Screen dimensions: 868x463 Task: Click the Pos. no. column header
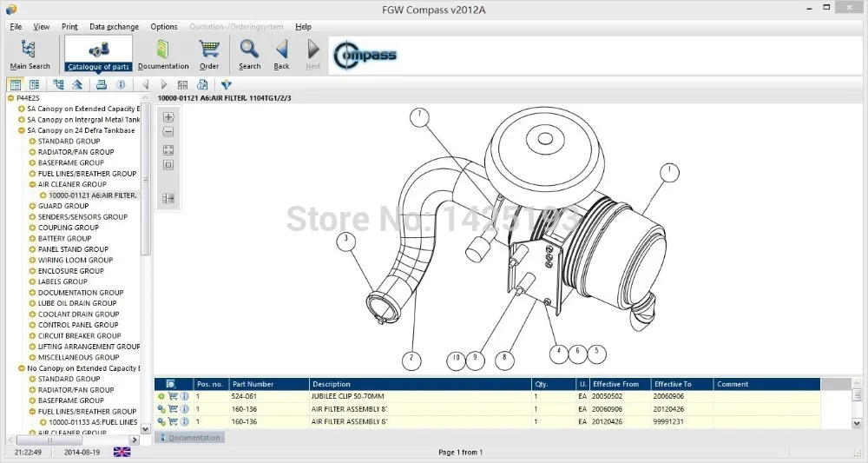pyautogui.click(x=211, y=384)
